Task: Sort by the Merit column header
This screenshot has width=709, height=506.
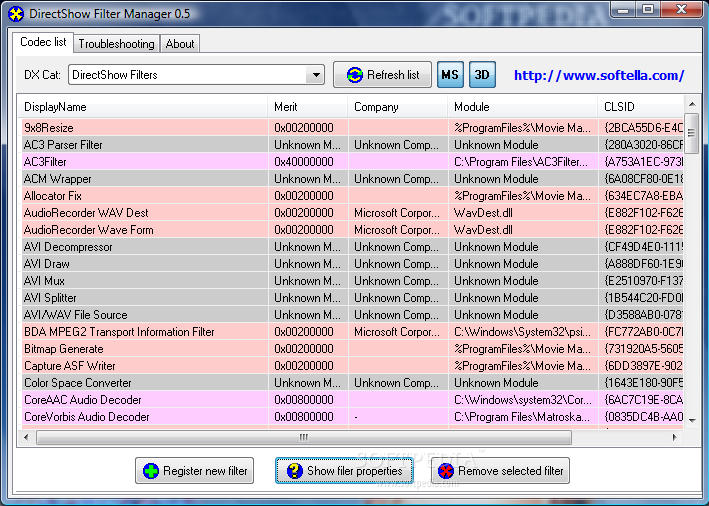Action: (308, 107)
